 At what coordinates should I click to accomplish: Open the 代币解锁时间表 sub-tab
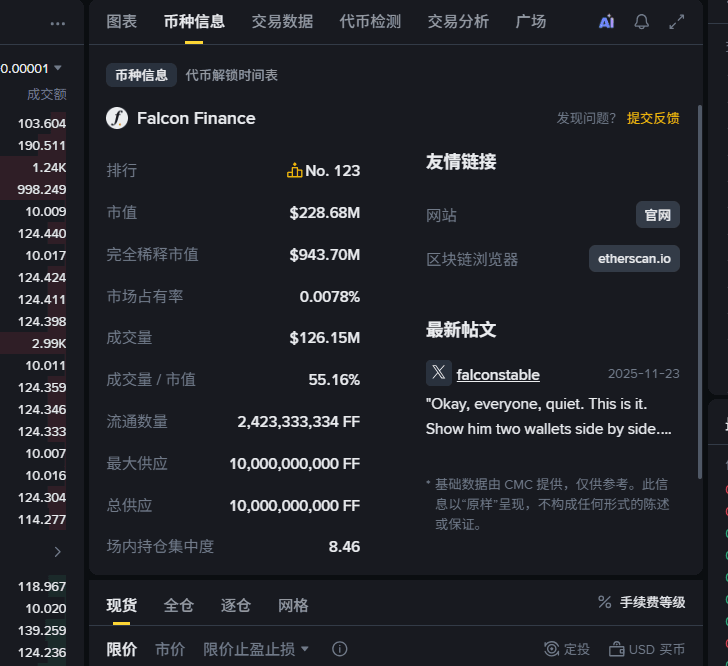[232, 75]
